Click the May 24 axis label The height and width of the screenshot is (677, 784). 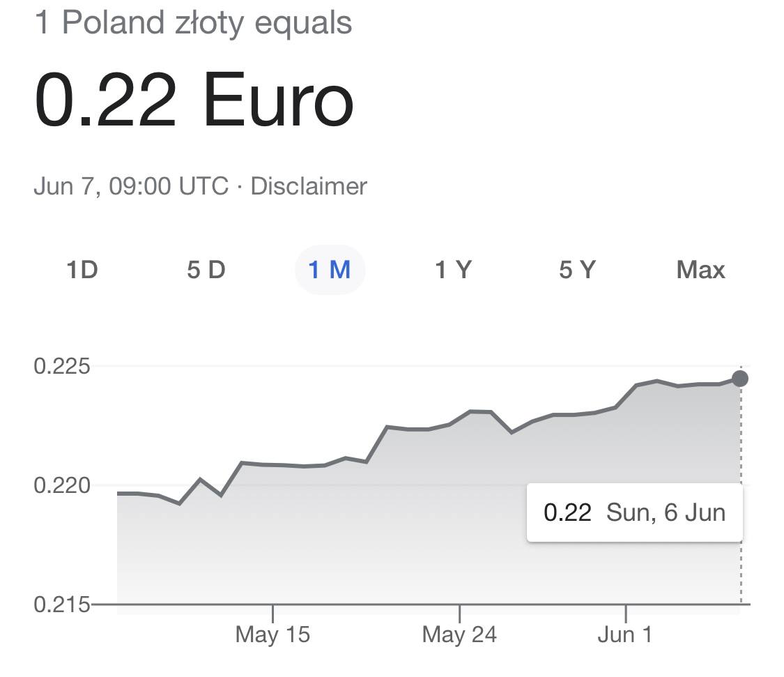459,634
